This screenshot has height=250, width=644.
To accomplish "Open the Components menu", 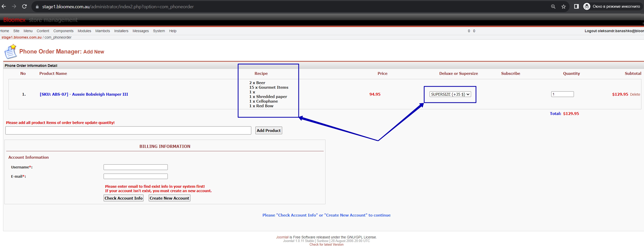I will (x=63, y=31).
